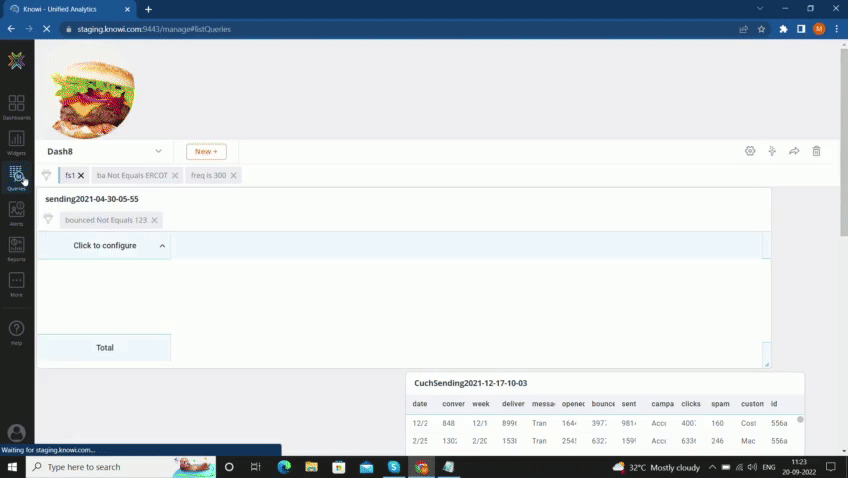Viewport: 848px width, 478px height.
Task: Delete dashboard using the trash icon
Action: [x=816, y=151]
